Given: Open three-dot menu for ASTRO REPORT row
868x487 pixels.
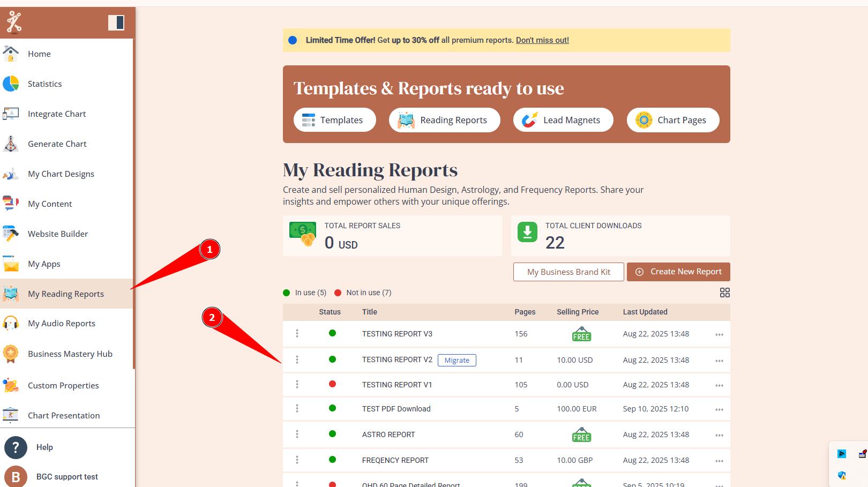Looking at the screenshot, I should [719, 435].
